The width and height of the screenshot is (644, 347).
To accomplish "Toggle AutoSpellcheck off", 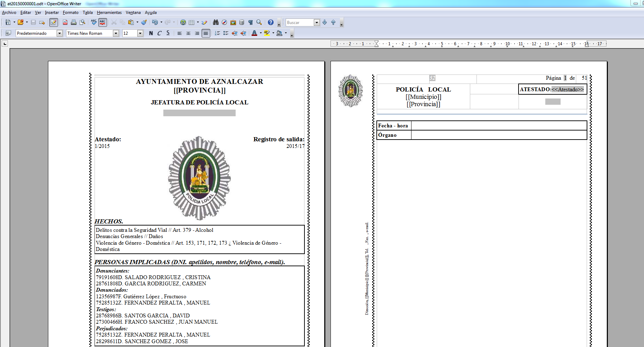I will coord(103,22).
